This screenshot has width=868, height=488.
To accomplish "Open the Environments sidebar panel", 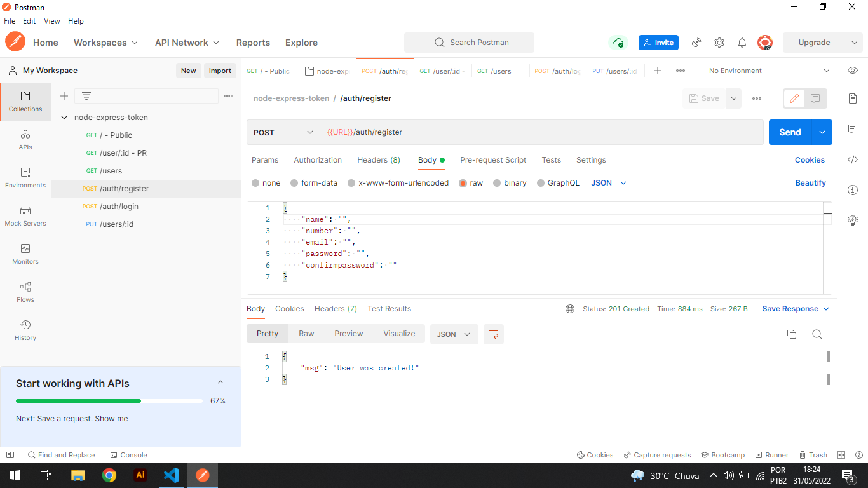I will (x=25, y=178).
